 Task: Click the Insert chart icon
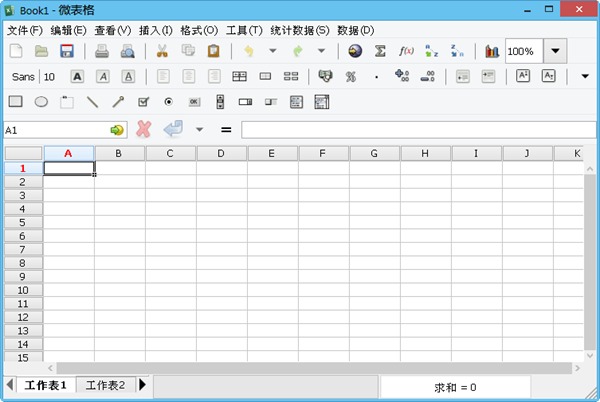[x=491, y=51]
